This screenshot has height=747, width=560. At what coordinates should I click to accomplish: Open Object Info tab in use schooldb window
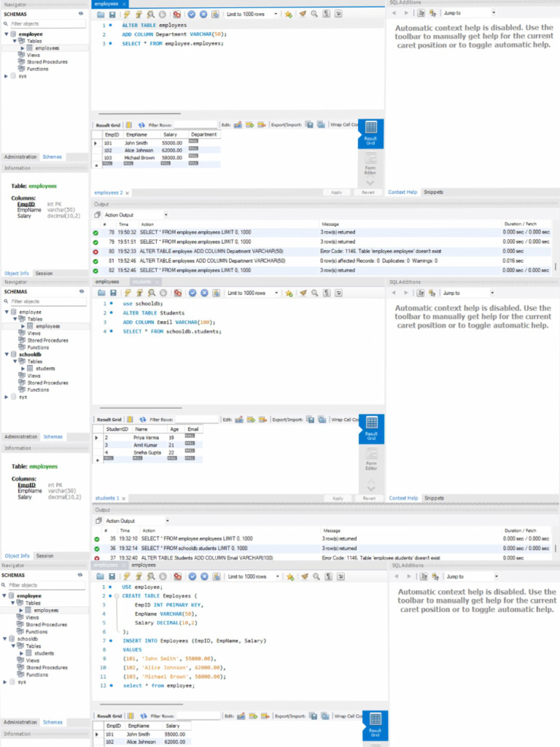(17, 556)
